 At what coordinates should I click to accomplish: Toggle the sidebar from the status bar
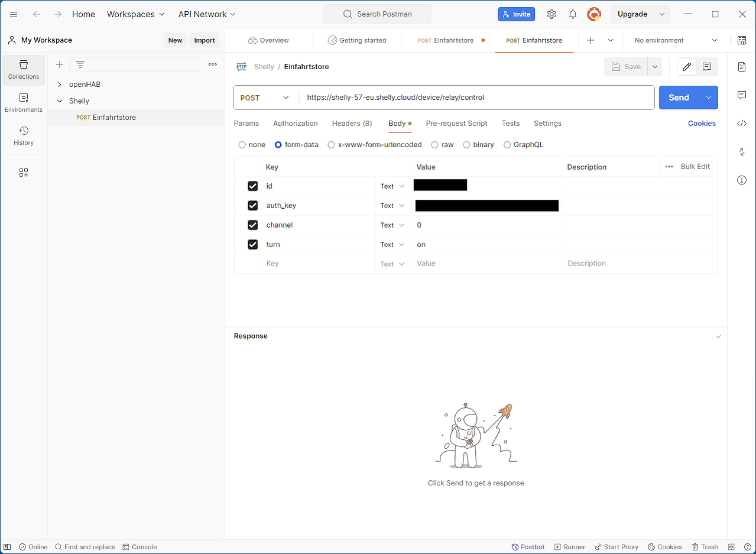7,547
